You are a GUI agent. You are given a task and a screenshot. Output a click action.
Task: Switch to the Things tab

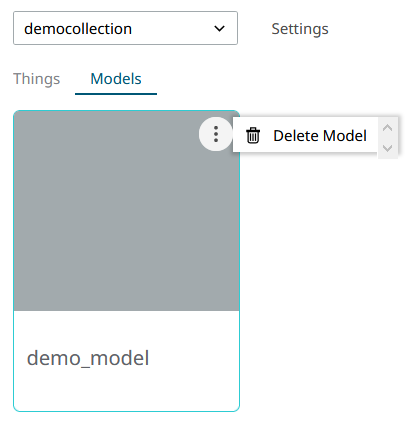tap(37, 79)
